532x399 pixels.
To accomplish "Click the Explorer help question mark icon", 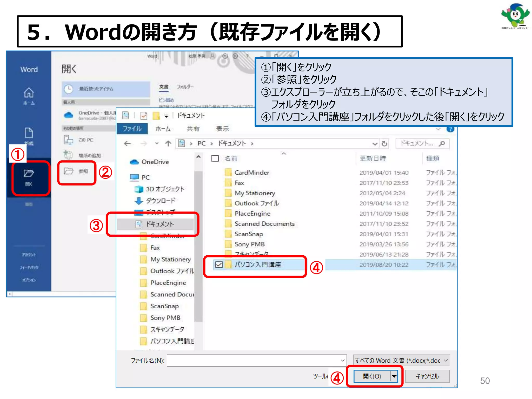I will tap(450, 129).
